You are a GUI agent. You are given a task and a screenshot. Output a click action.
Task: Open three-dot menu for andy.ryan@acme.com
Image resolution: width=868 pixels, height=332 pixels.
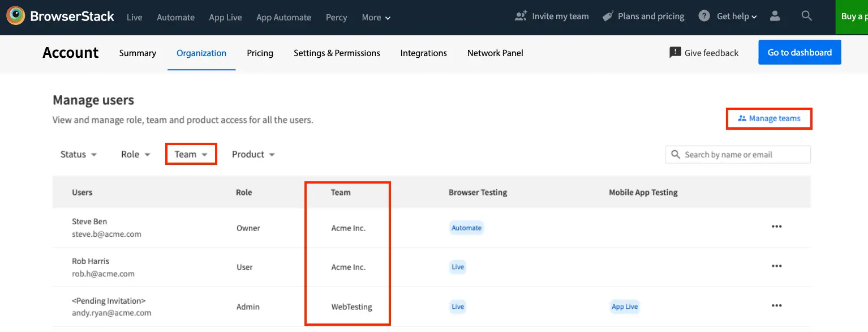pos(776,306)
